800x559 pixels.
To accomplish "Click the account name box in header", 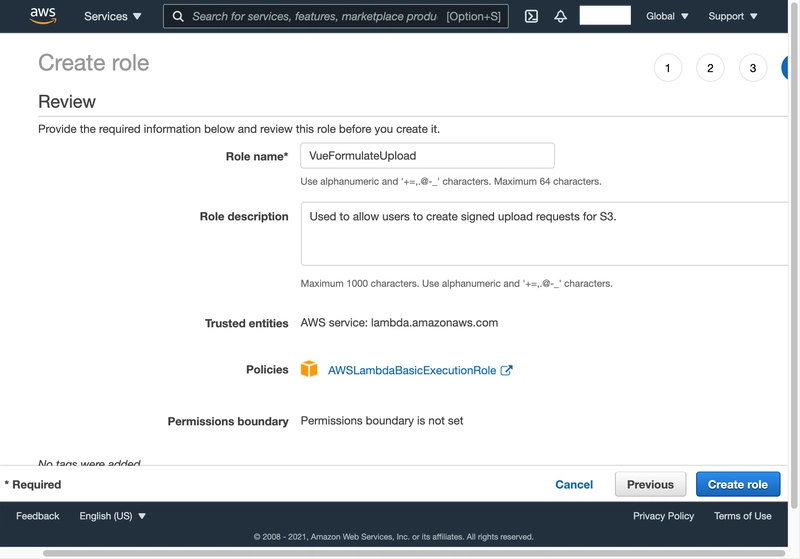I will click(x=605, y=15).
